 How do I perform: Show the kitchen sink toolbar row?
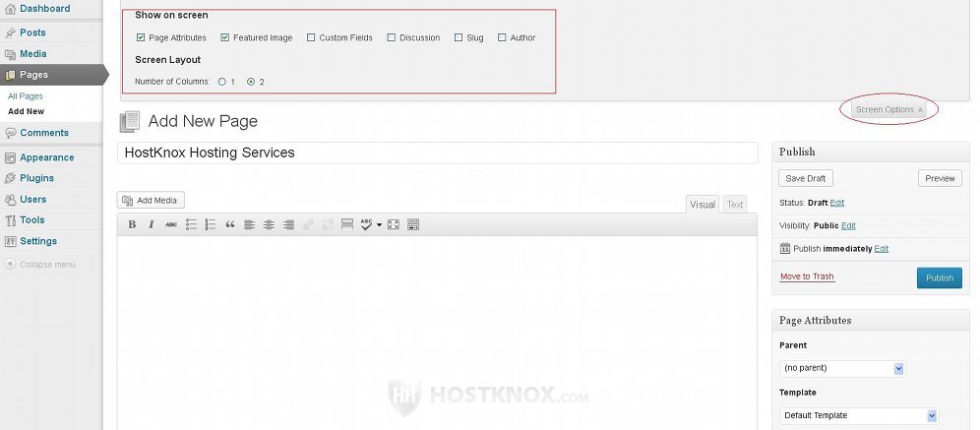[x=412, y=224]
